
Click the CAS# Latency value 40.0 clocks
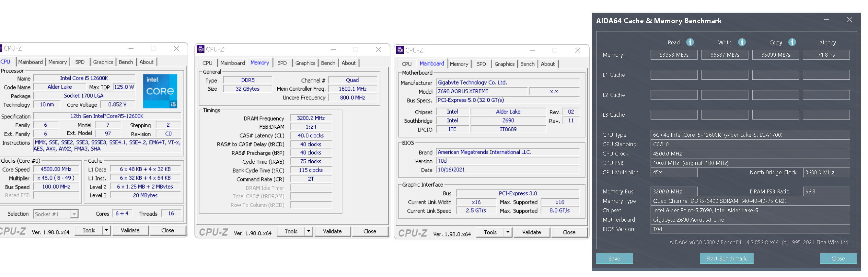pos(311,135)
